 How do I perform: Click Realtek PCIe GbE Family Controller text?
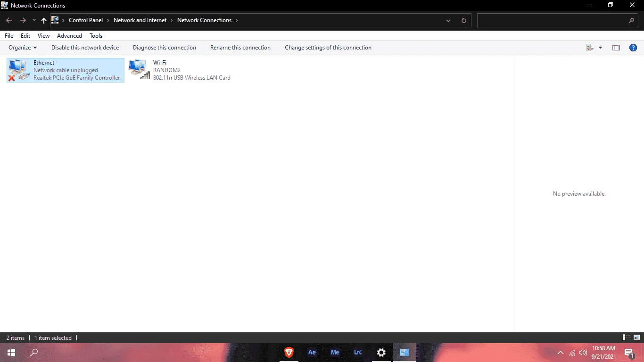tap(77, 78)
